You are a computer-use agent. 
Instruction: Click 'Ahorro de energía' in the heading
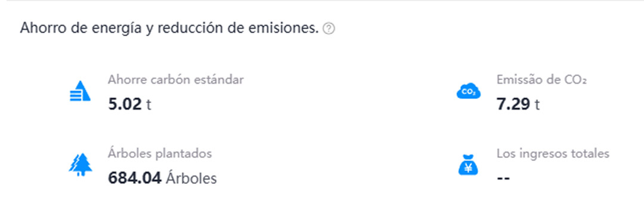[x=80, y=29]
